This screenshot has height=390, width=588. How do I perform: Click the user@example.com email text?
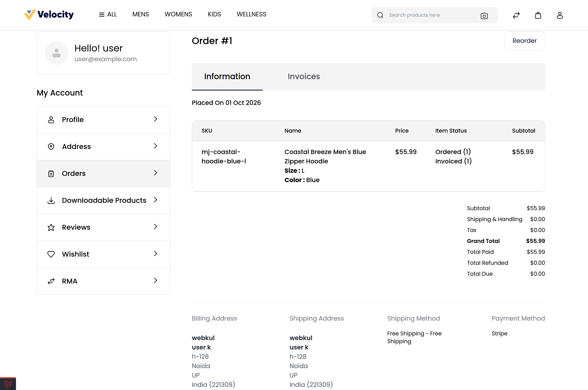pyautogui.click(x=105, y=59)
